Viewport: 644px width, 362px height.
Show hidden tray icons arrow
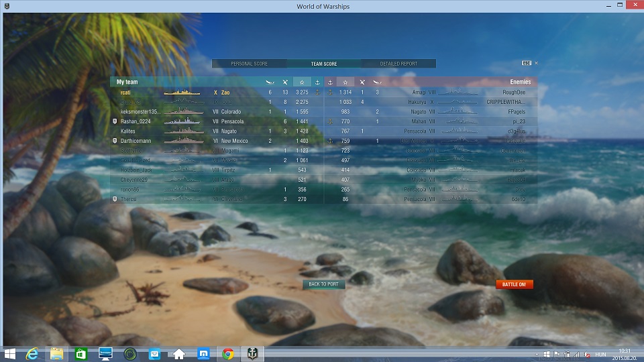click(537, 355)
